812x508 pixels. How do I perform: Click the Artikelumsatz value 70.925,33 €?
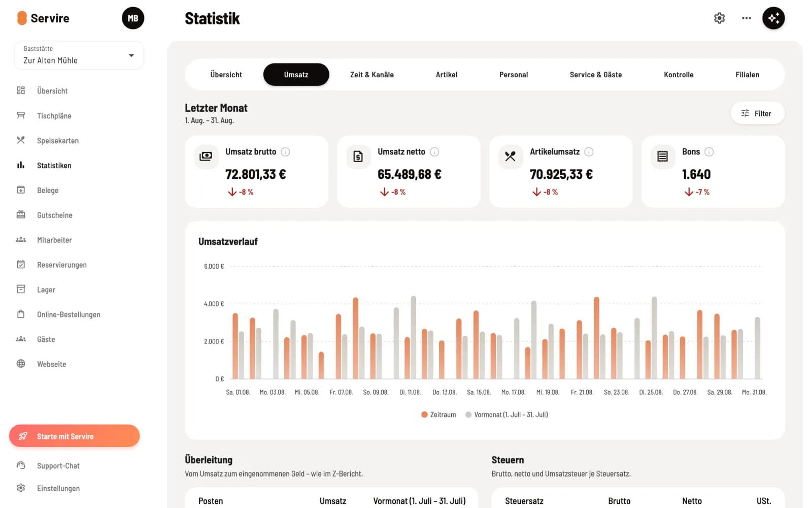click(561, 174)
